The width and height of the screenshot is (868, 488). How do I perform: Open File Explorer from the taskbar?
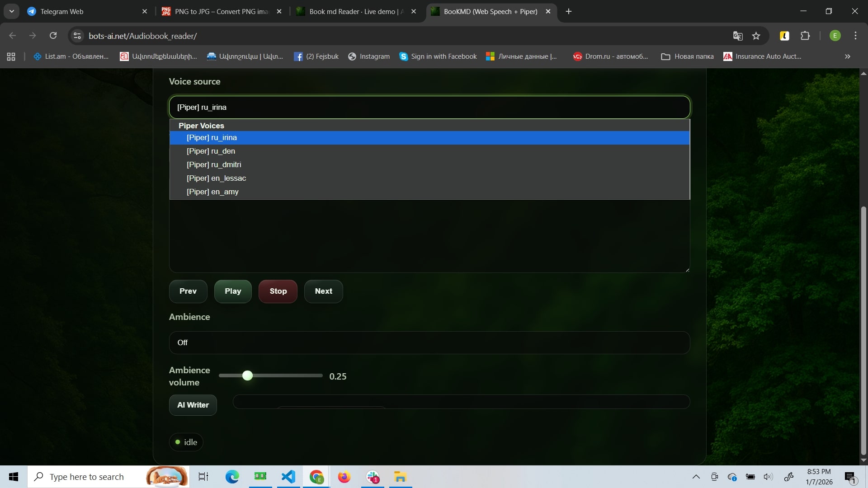[400, 477]
